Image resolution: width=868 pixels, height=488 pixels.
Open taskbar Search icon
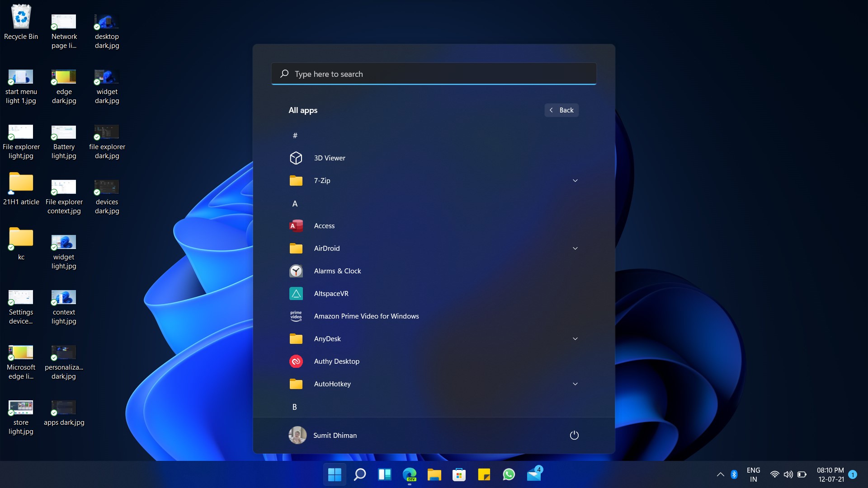360,474
